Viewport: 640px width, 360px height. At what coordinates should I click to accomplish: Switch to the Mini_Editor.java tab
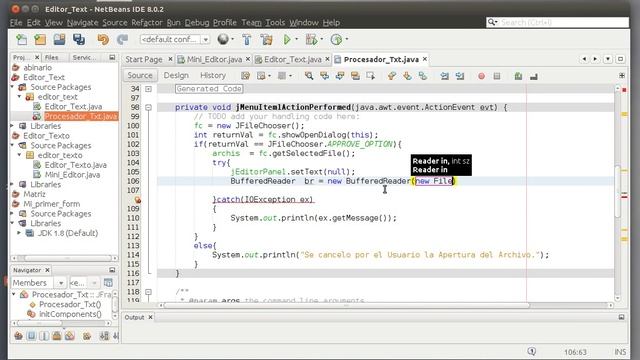coord(214,60)
